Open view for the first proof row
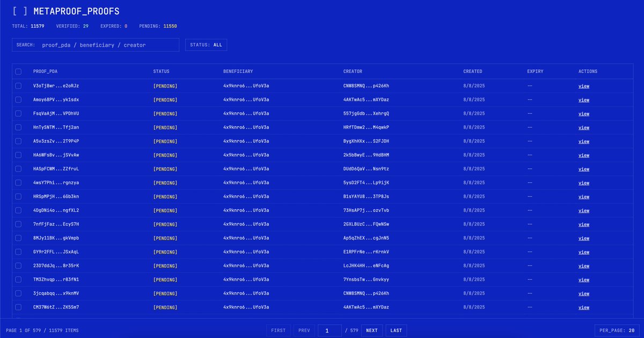Image resolution: width=644 pixels, height=338 pixels. [x=583, y=86]
